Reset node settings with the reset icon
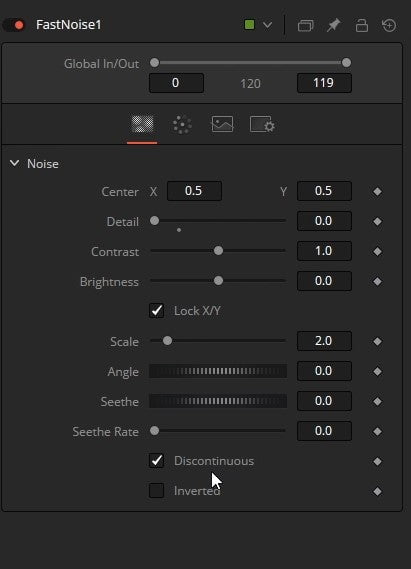 point(389,25)
